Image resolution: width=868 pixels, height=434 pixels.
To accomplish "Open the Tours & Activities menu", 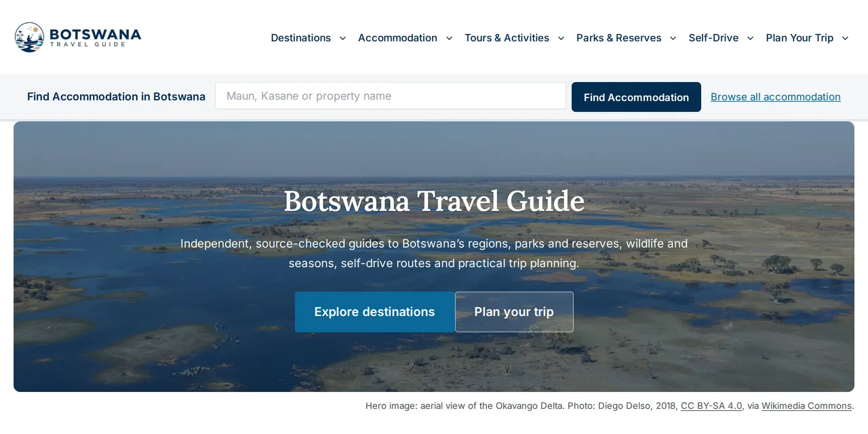I will tap(507, 38).
